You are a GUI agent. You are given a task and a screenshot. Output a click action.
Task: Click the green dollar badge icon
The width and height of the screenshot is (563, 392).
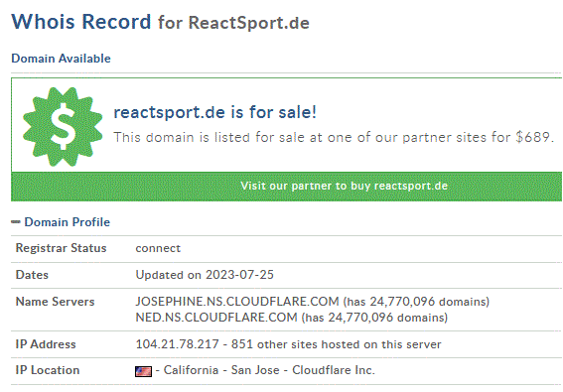[63, 126]
